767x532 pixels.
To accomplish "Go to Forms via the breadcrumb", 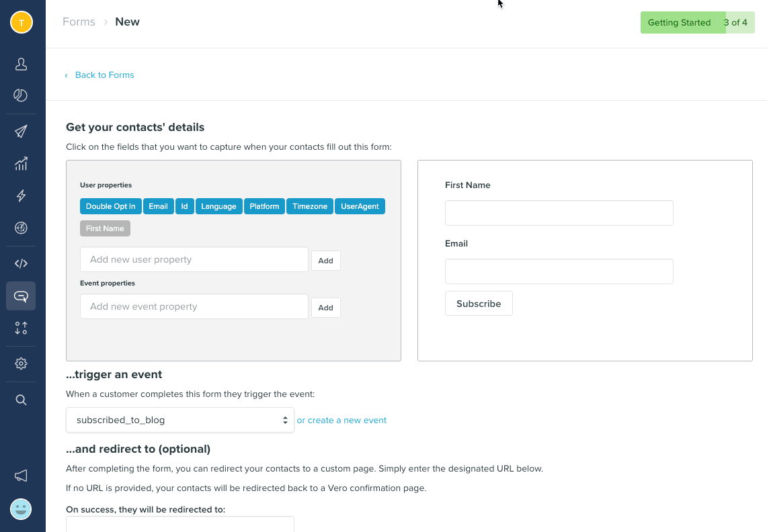I will (79, 21).
